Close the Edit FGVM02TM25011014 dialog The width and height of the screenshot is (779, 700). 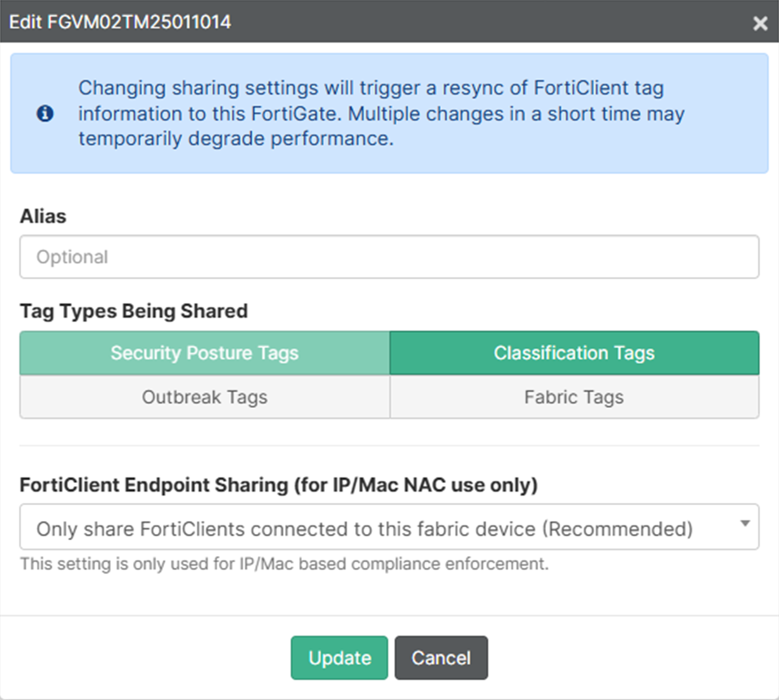click(x=760, y=23)
